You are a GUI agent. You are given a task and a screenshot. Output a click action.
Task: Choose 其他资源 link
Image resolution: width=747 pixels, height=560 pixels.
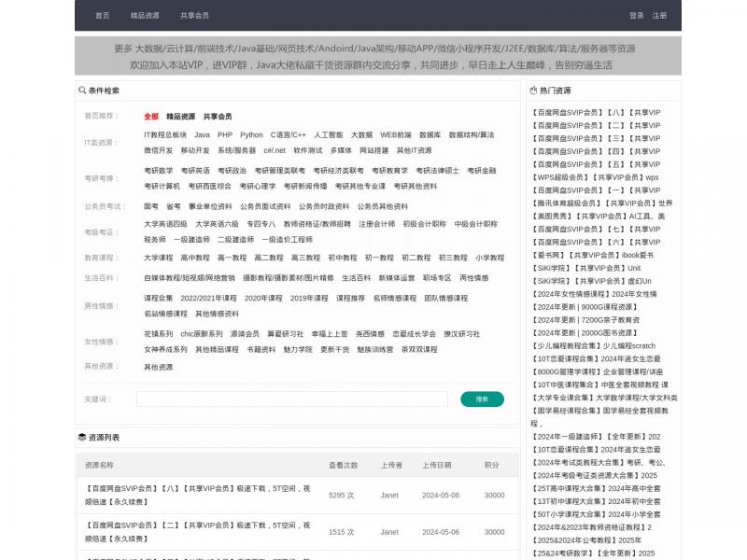[158, 367]
